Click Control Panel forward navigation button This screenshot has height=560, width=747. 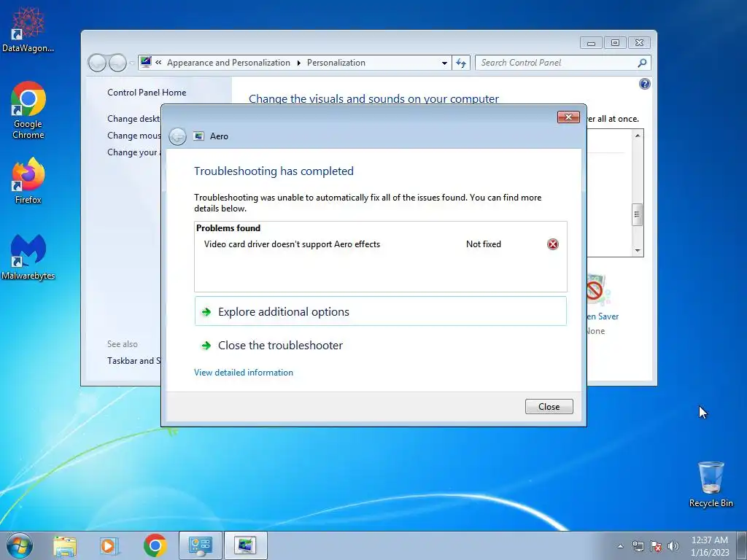(117, 63)
